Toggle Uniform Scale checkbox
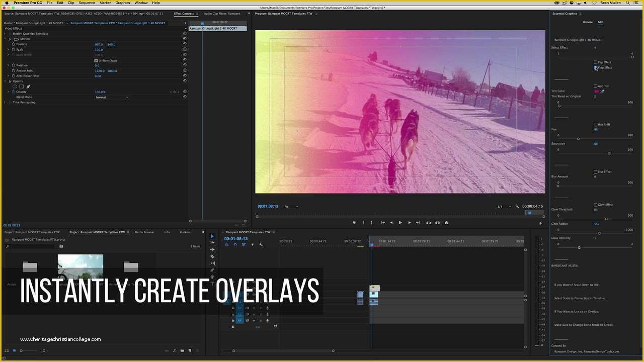The height and width of the screenshot is (362, 644). [96, 60]
